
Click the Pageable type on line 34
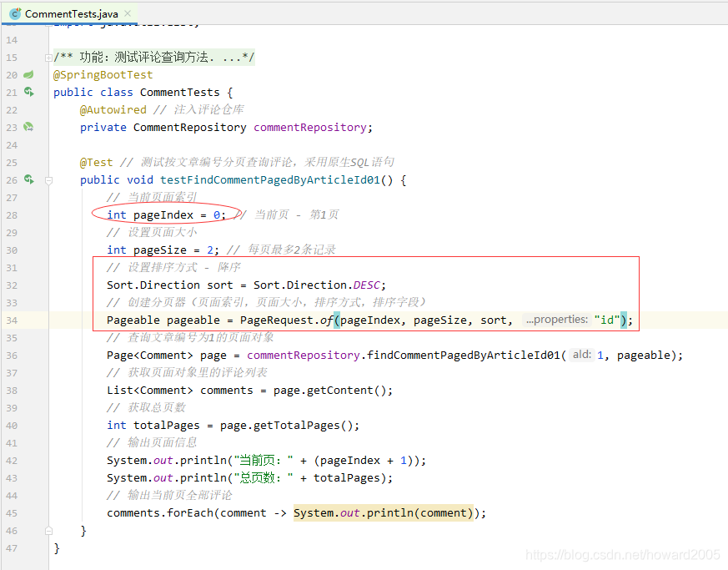click(x=133, y=320)
